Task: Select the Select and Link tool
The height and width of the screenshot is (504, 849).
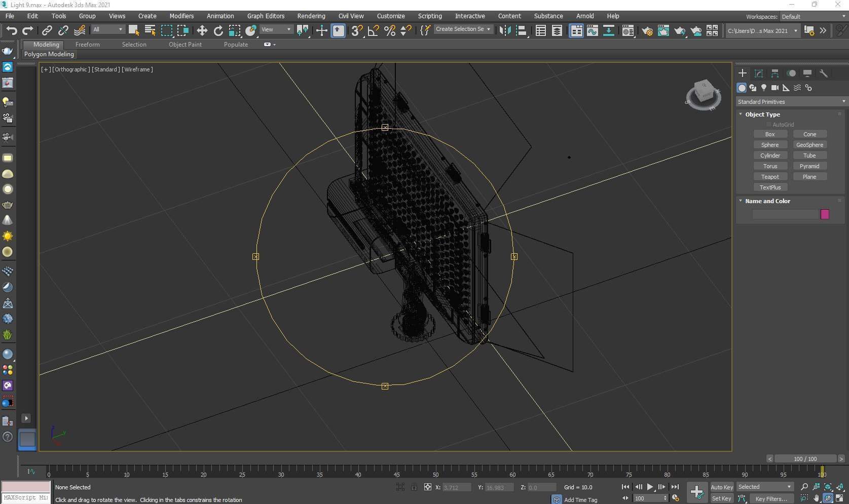Action: [x=47, y=30]
